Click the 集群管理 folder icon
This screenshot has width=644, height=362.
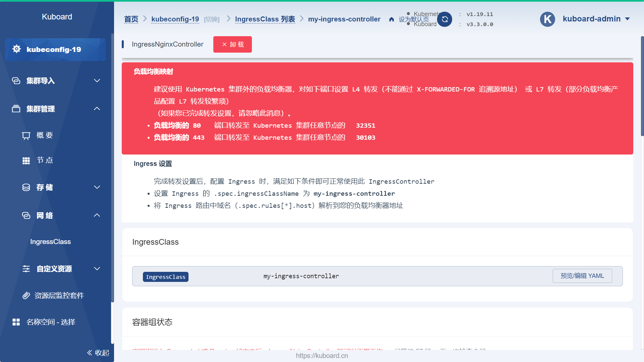pyautogui.click(x=16, y=109)
